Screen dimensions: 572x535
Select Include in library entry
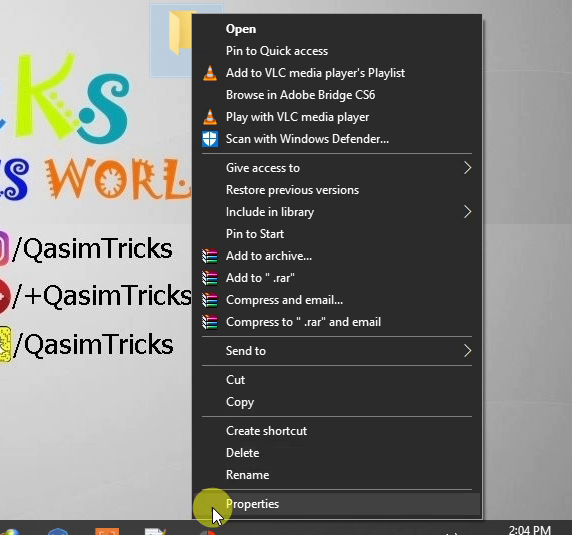coord(337,212)
